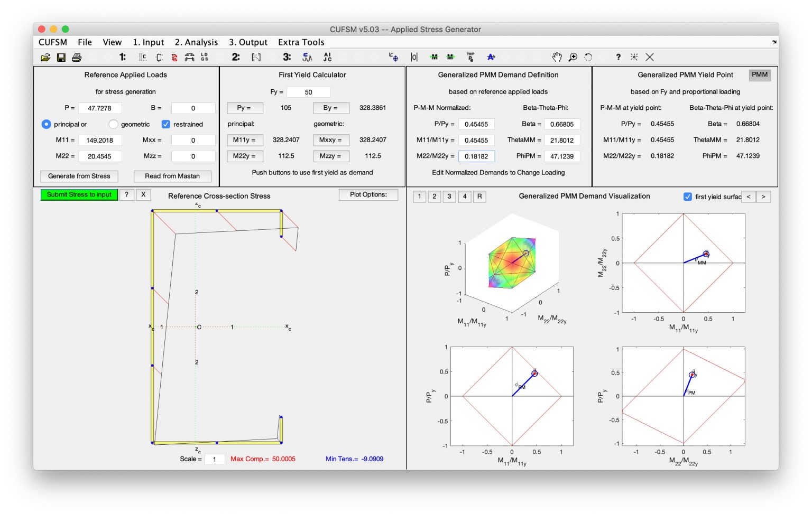Select the zoom magnifier tool
This screenshot has width=812, height=514.
(573, 57)
